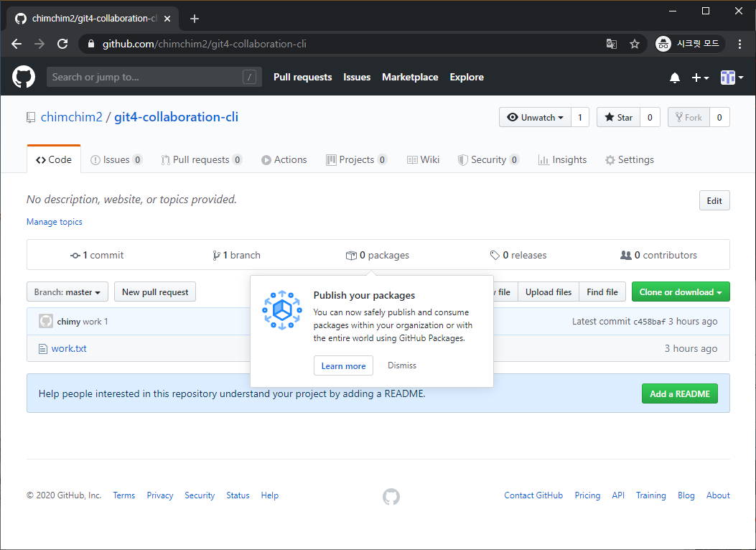Click New pull request

155,292
